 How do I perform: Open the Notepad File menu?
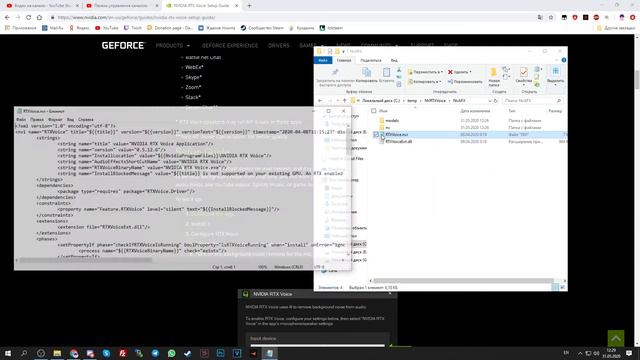[21, 120]
